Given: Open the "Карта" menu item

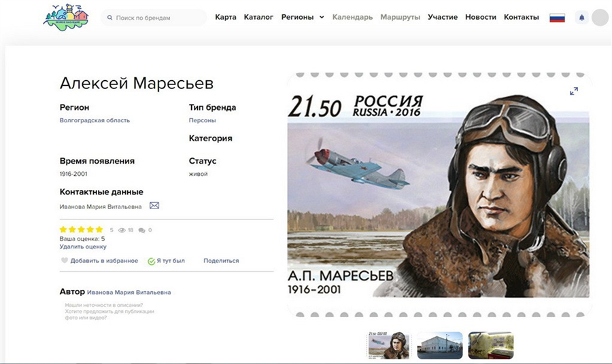Looking at the screenshot, I should tap(226, 17).
